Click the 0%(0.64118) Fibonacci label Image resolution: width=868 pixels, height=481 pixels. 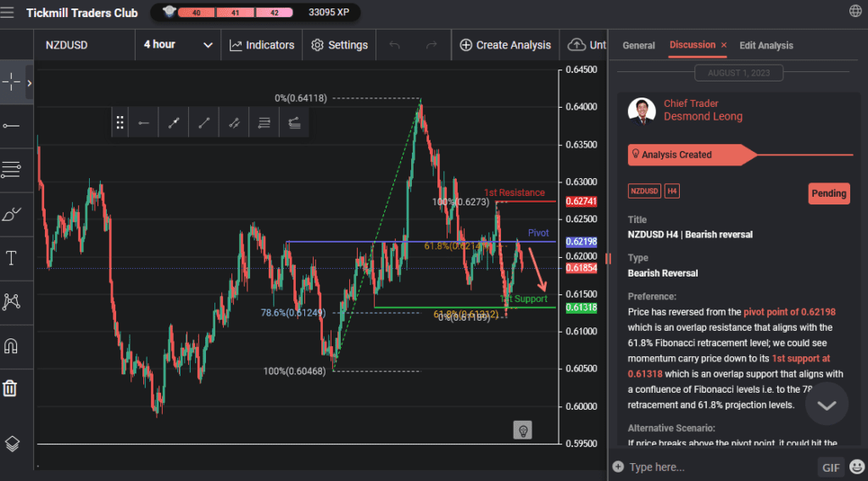(x=301, y=98)
